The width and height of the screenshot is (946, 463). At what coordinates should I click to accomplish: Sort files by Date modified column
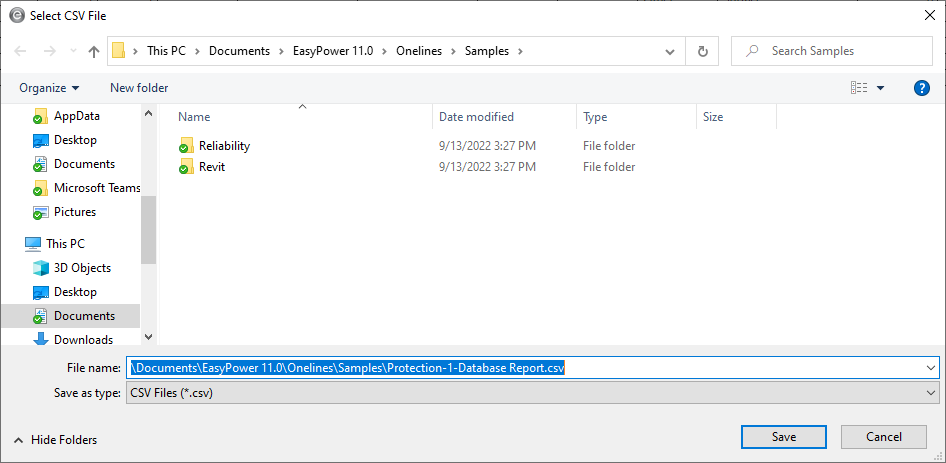click(x=476, y=117)
